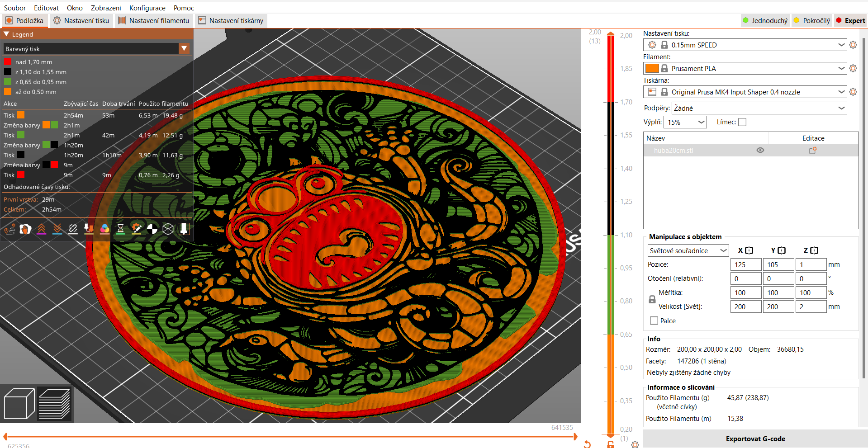
Task: Switch to Expert mode
Action: tap(850, 20)
